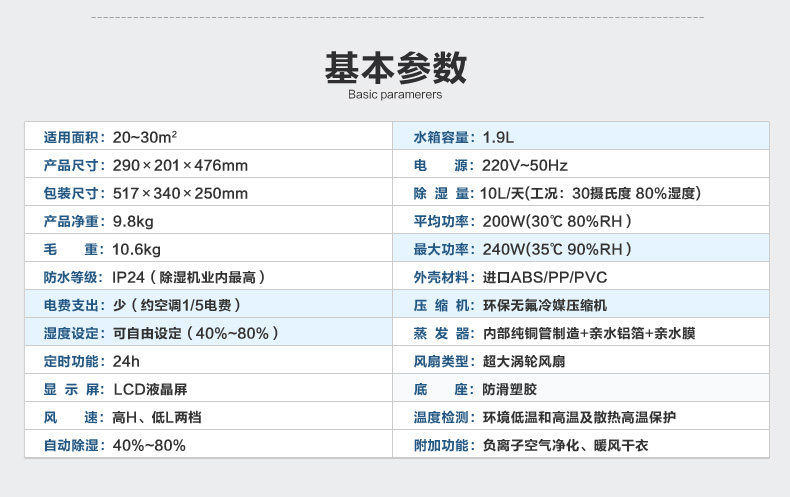
Task: Select the 适用面积 20~30m² row
Action: point(208,137)
